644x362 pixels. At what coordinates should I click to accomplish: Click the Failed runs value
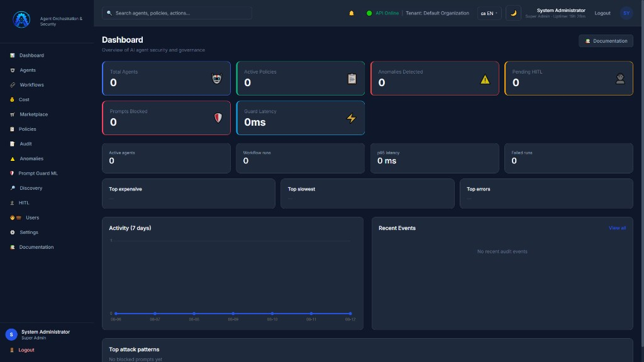coord(514,161)
